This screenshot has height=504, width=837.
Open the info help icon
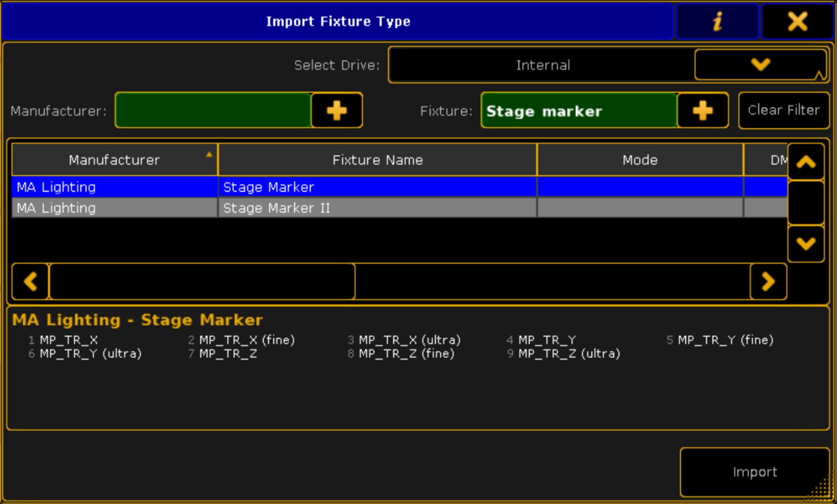[x=717, y=21]
